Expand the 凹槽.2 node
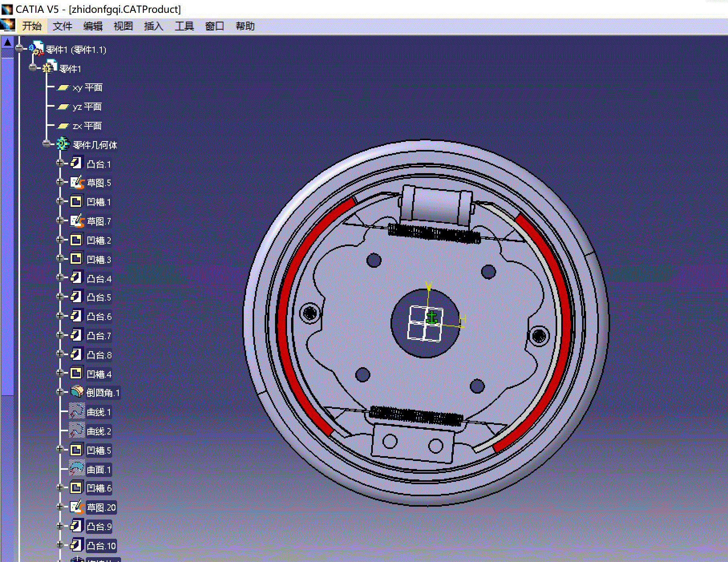The image size is (728, 562). coord(60,240)
